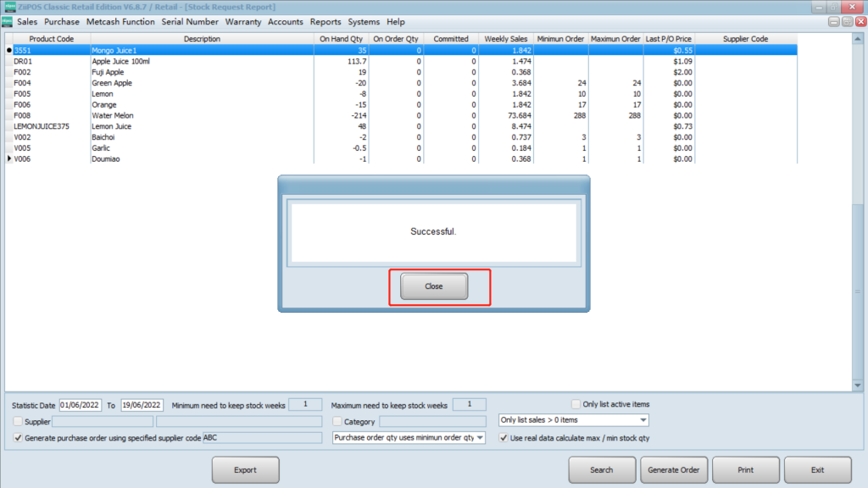This screenshot has width=868, height=488.
Task: Open the Reports menu
Action: 325,22
